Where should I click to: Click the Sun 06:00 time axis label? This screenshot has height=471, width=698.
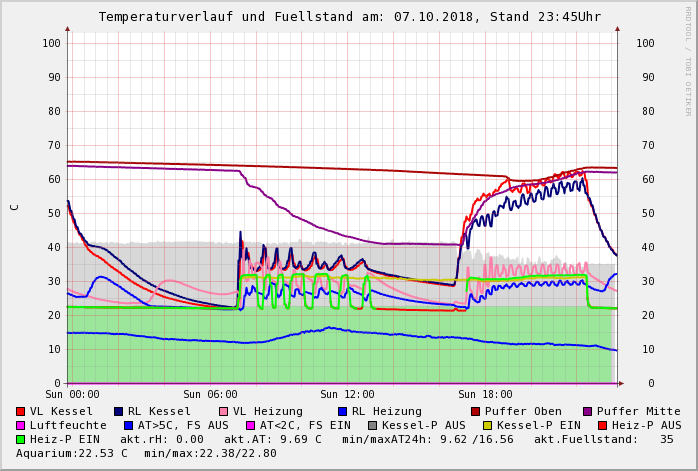click(210, 395)
